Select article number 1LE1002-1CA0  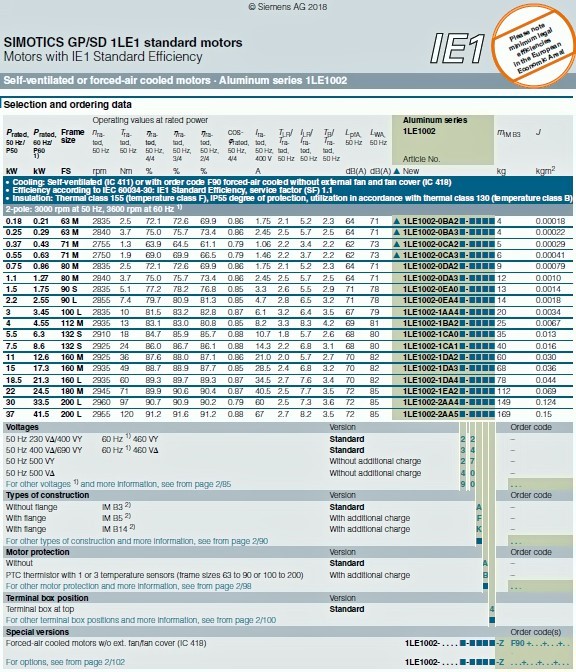(x=431, y=334)
